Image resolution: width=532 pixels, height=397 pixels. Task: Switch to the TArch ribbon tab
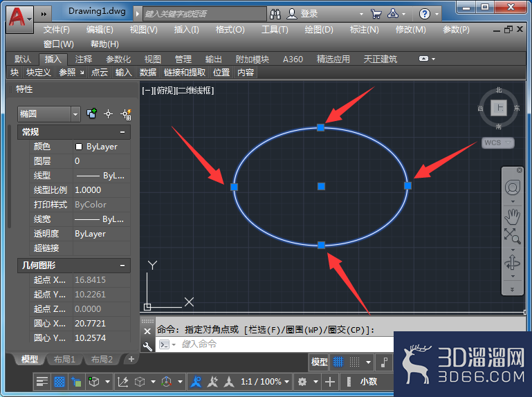pos(380,59)
